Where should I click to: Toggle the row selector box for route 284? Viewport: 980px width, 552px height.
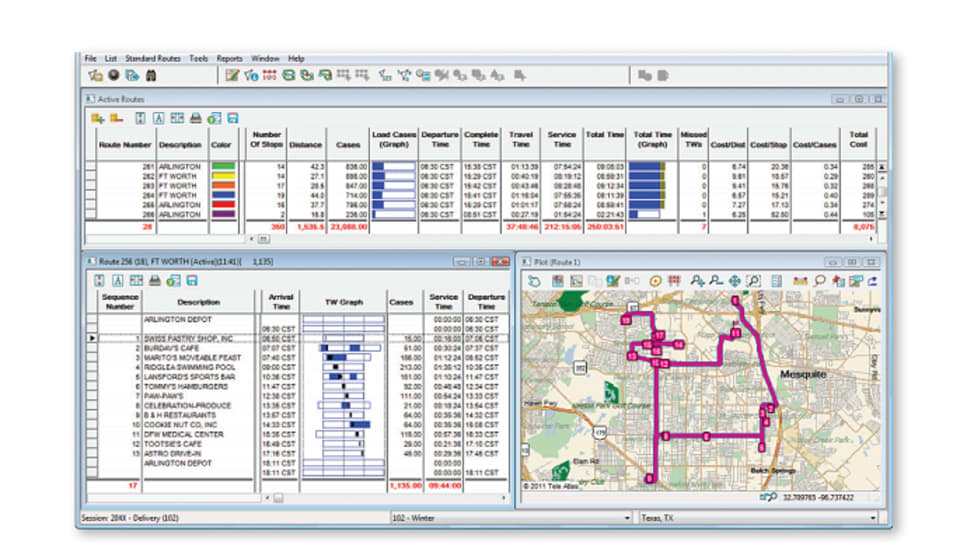[90, 194]
